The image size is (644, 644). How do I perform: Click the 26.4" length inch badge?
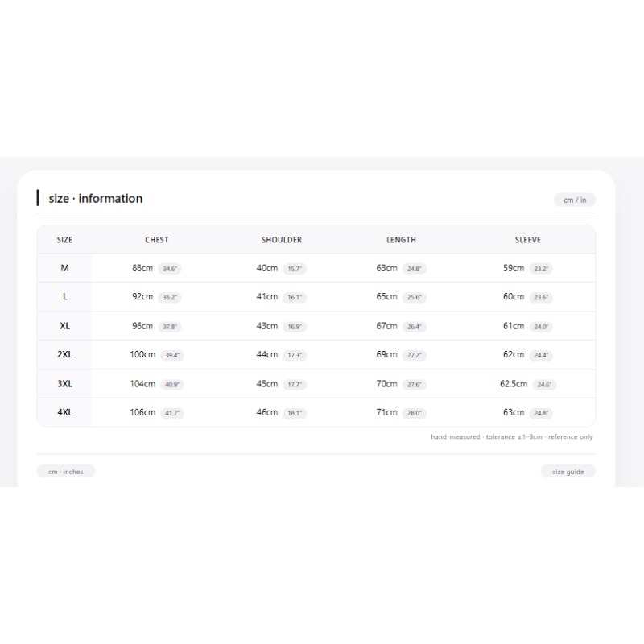pos(414,327)
